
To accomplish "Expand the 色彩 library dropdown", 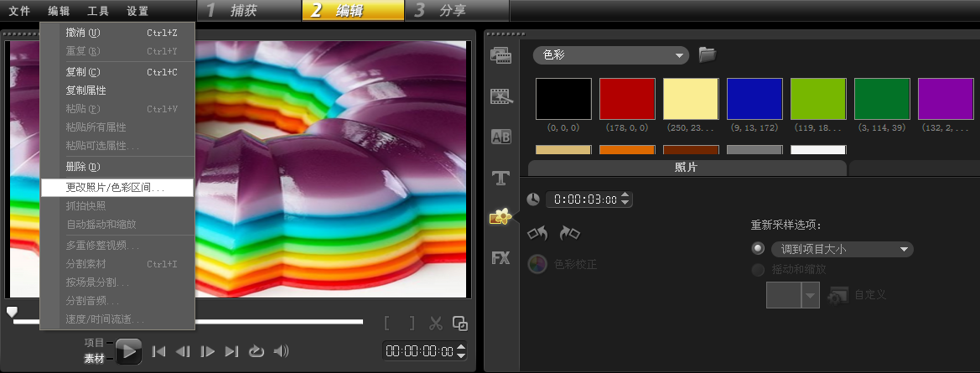I will coord(610,55).
